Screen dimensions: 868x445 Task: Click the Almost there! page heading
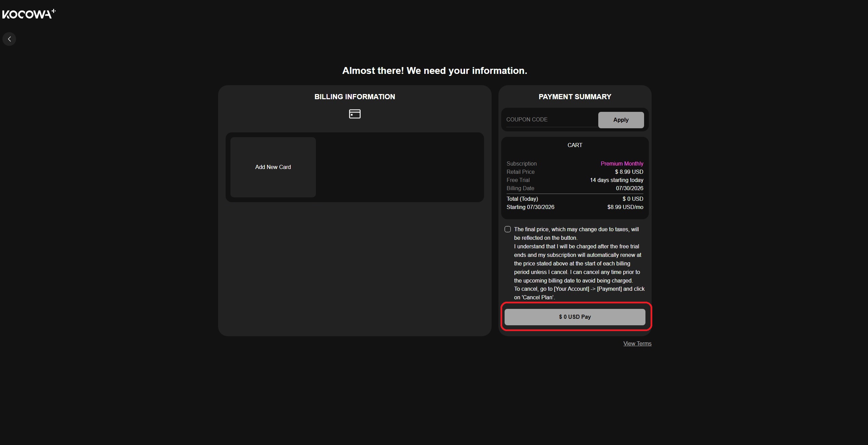pyautogui.click(x=435, y=71)
